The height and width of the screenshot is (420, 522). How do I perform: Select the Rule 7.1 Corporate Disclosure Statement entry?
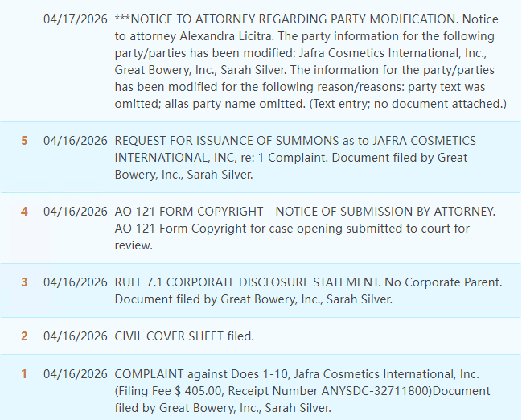[308, 290]
